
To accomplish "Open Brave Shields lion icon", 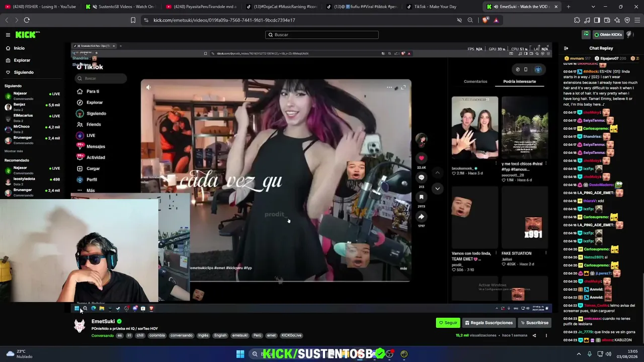I will click(x=485, y=20).
